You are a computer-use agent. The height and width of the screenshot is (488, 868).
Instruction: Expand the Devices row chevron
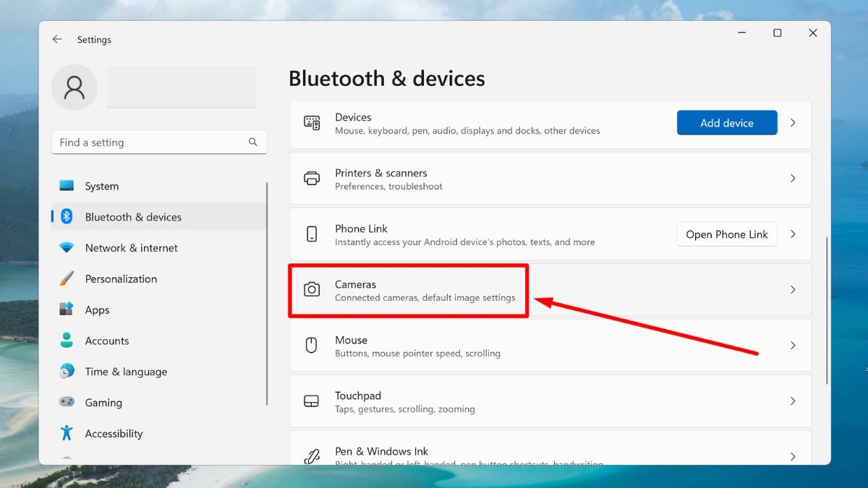pyautogui.click(x=793, y=123)
